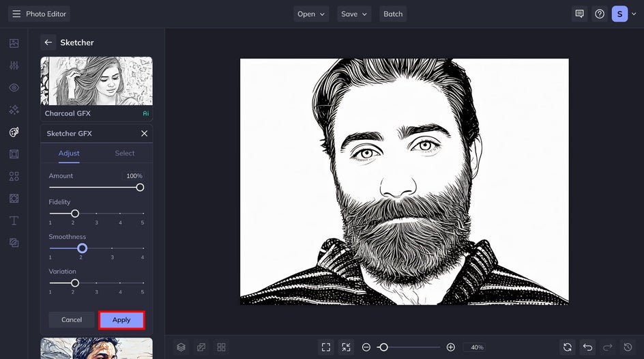Open the Graphics shapes icon

coord(14,176)
